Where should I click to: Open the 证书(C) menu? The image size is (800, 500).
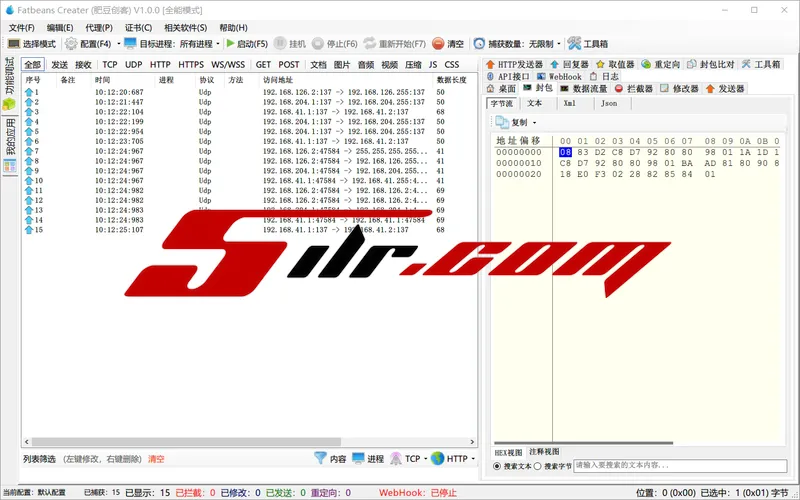[138, 28]
